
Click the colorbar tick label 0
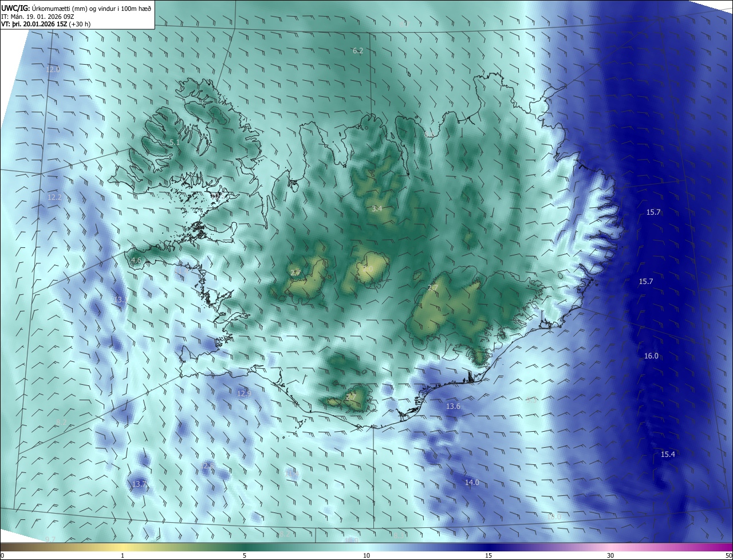point(2,555)
